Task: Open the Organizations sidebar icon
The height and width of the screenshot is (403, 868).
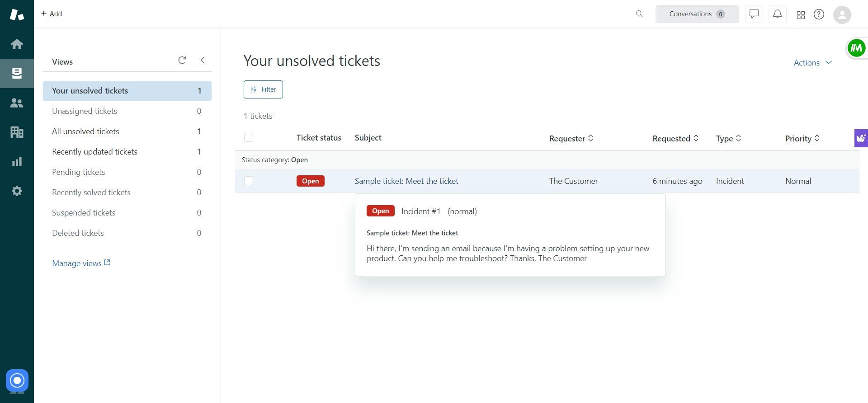Action: coord(17,132)
